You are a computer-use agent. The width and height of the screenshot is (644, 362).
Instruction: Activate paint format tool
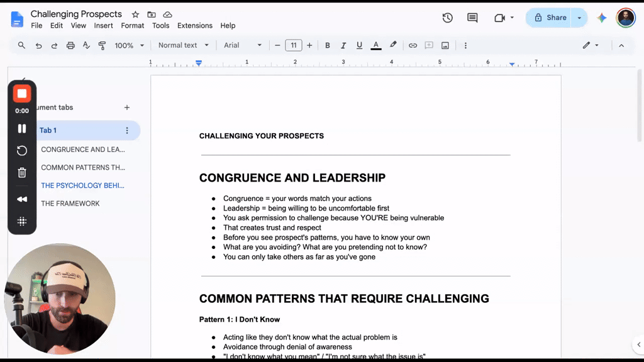tap(102, 45)
